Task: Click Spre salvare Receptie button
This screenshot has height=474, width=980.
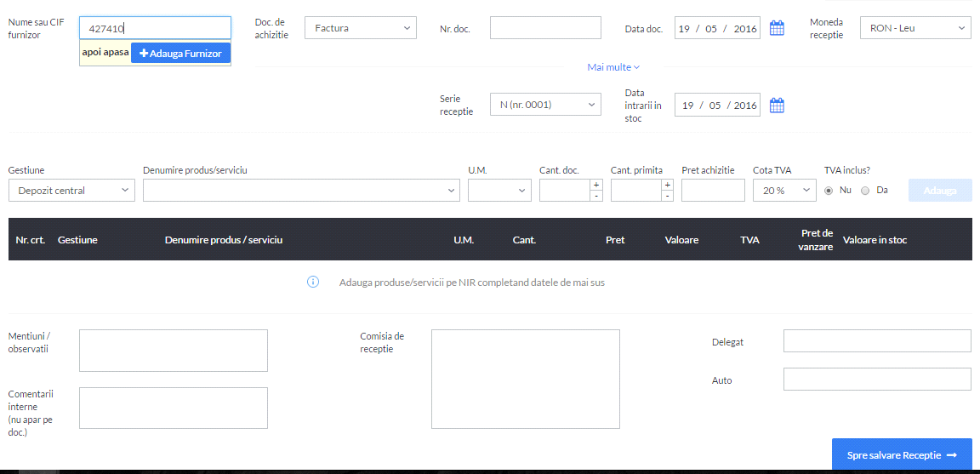Action: [902, 454]
